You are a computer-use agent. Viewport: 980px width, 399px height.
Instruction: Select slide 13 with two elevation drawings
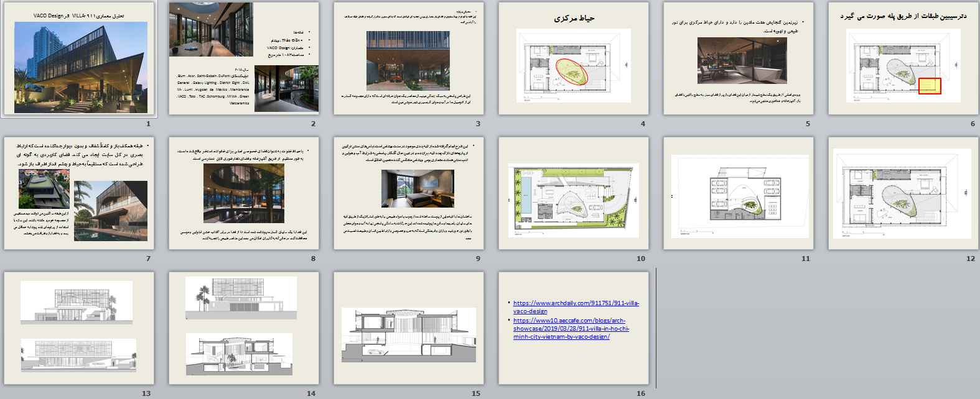(79, 328)
